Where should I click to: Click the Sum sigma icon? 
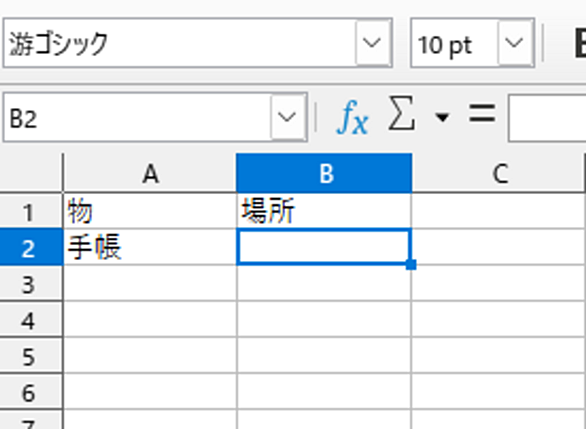pyautogui.click(x=402, y=113)
